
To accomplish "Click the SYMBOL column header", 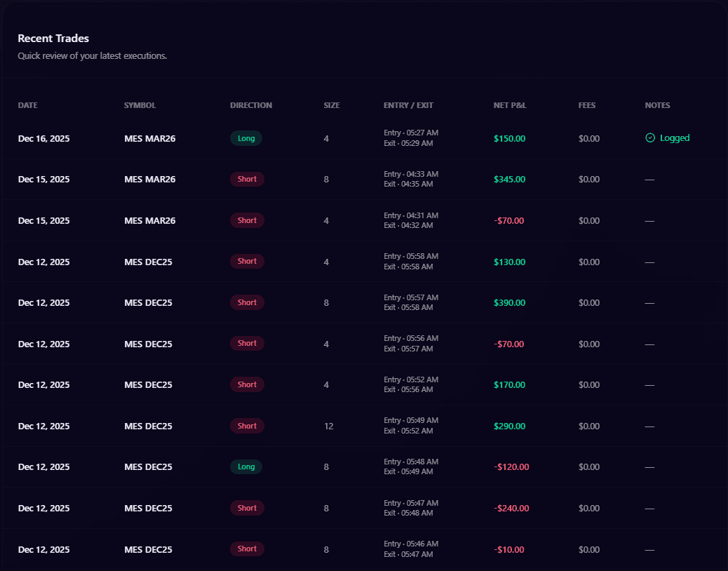I will 140,105.
